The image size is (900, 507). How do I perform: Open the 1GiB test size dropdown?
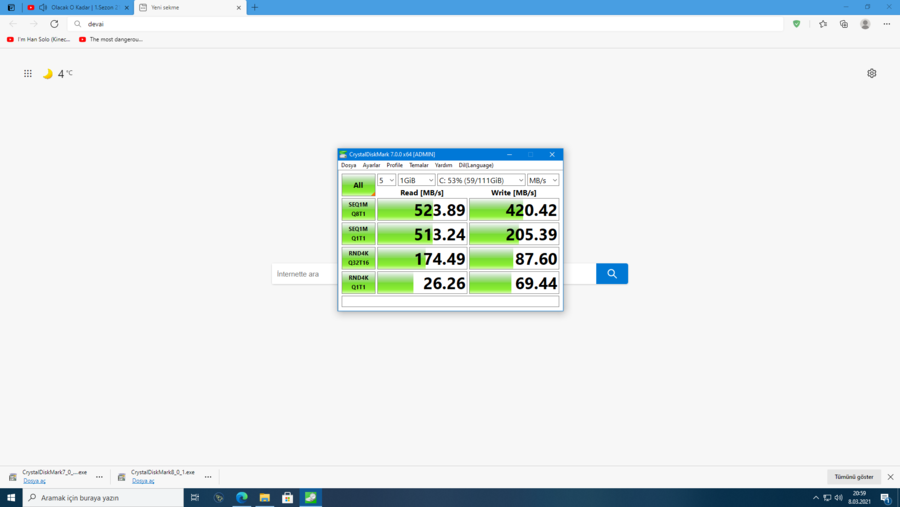[x=416, y=180]
